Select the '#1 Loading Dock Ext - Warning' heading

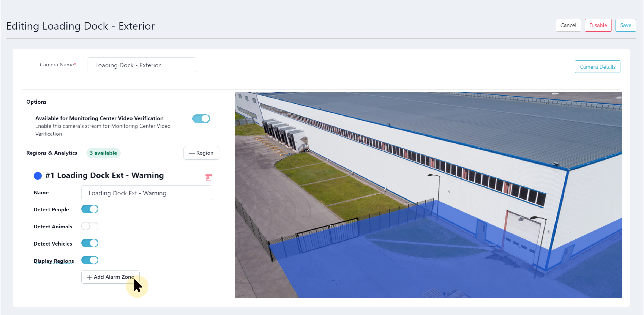104,175
